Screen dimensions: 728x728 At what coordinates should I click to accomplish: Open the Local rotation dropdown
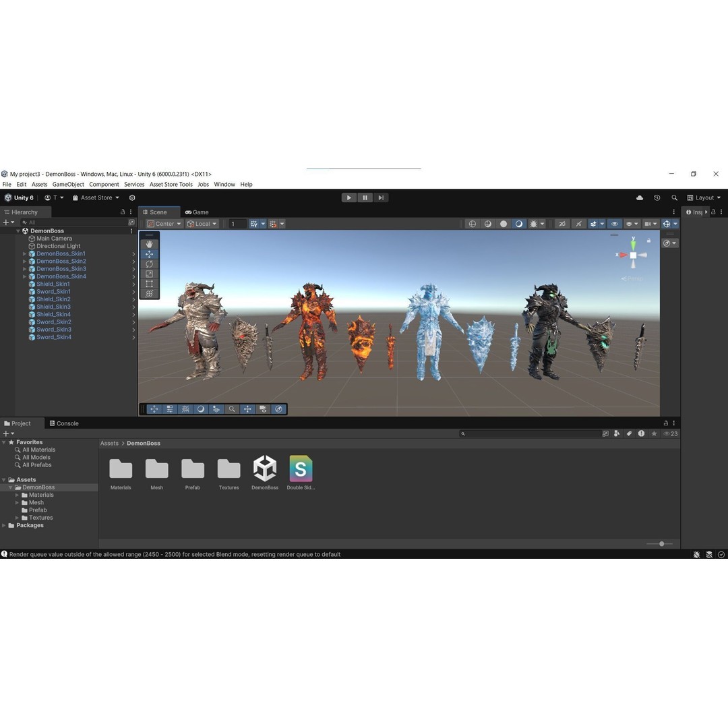[202, 224]
